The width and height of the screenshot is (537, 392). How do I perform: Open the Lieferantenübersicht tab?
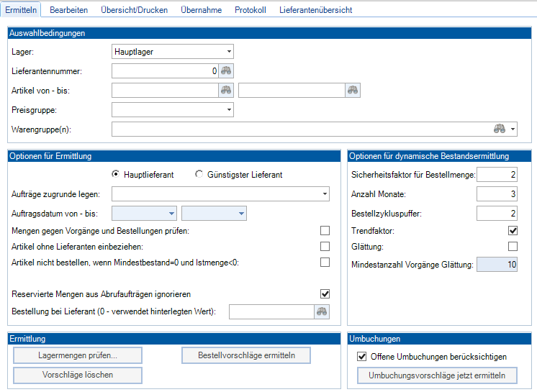tap(315, 9)
